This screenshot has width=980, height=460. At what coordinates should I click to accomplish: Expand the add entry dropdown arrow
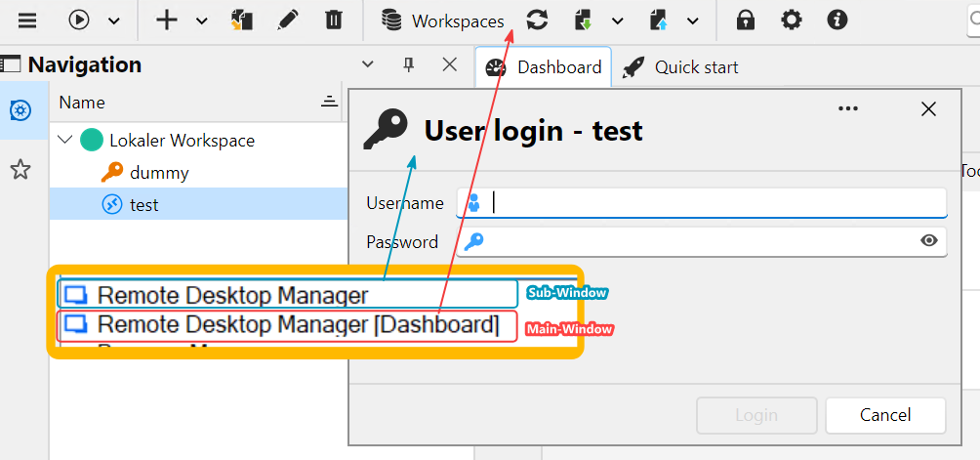coord(201,21)
